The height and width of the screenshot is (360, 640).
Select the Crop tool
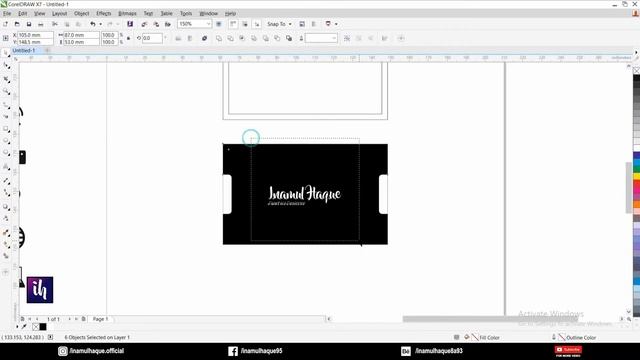coord(6,79)
